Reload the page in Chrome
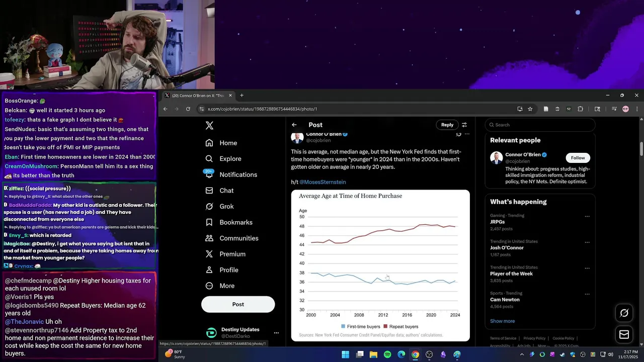Viewport: 644px width, 362px height. pos(188,109)
